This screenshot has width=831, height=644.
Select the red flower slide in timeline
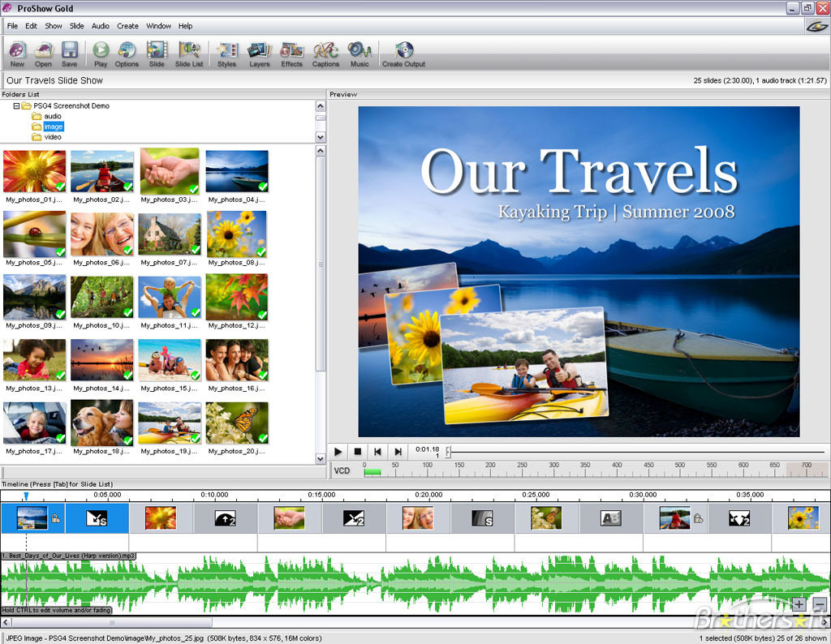tap(161, 518)
